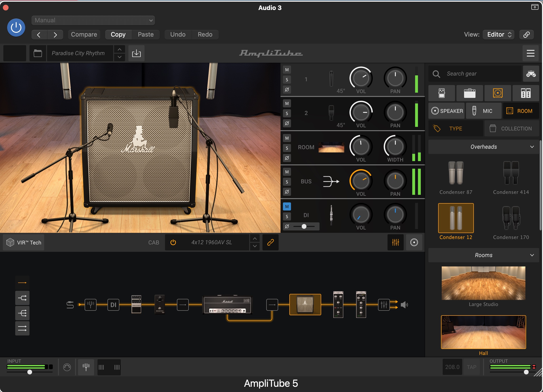Toggle the plugin power button
Screen dimensions: 543x392
click(x=16, y=28)
